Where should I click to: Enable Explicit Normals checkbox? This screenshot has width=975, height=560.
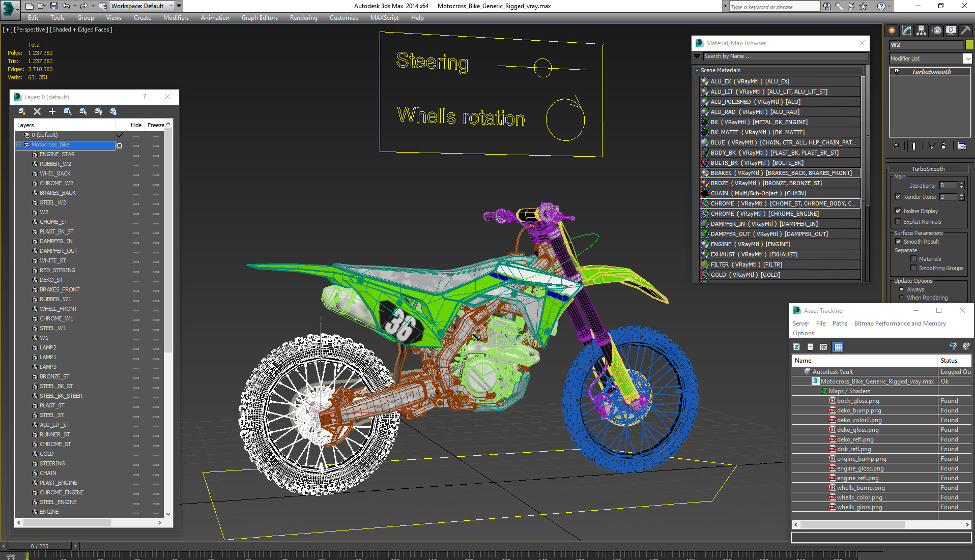(x=898, y=222)
